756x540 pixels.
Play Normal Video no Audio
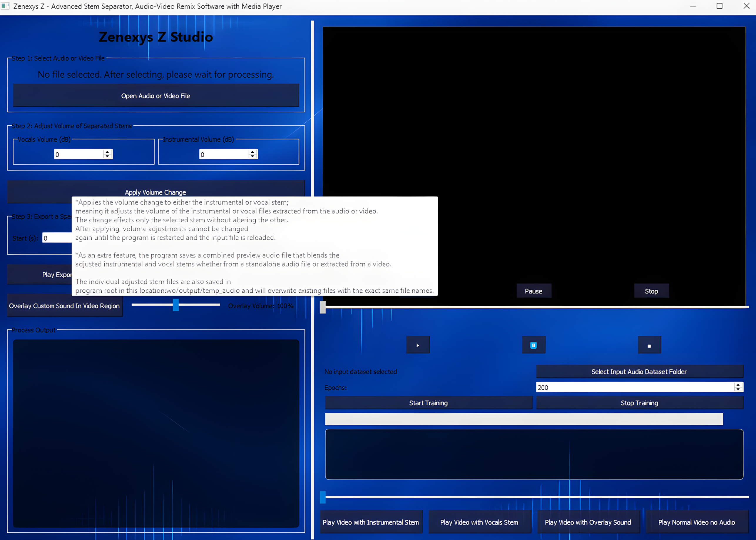click(x=697, y=522)
